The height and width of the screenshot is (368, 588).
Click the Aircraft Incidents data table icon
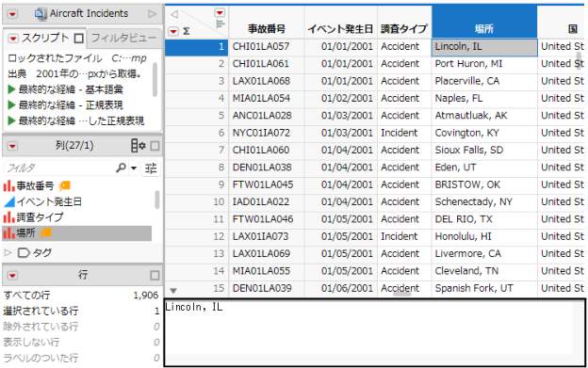pyautogui.click(x=41, y=14)
